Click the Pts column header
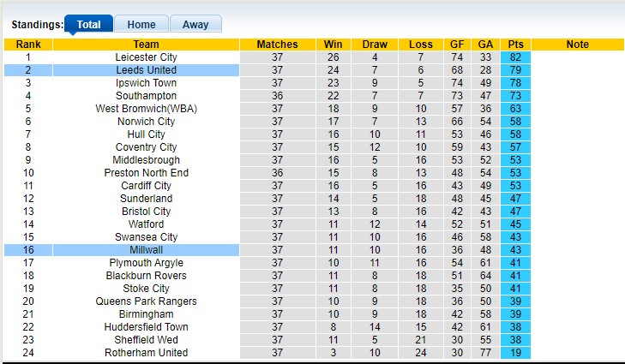This screenshot has height=364, width=625. [515, 45]
